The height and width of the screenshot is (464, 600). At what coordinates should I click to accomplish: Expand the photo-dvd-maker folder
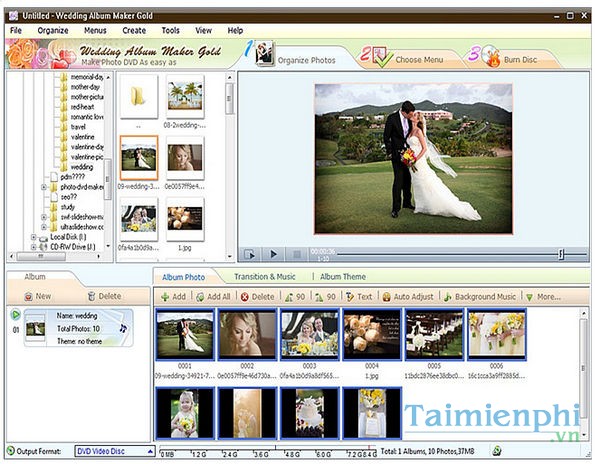click(x=44, y=187)
